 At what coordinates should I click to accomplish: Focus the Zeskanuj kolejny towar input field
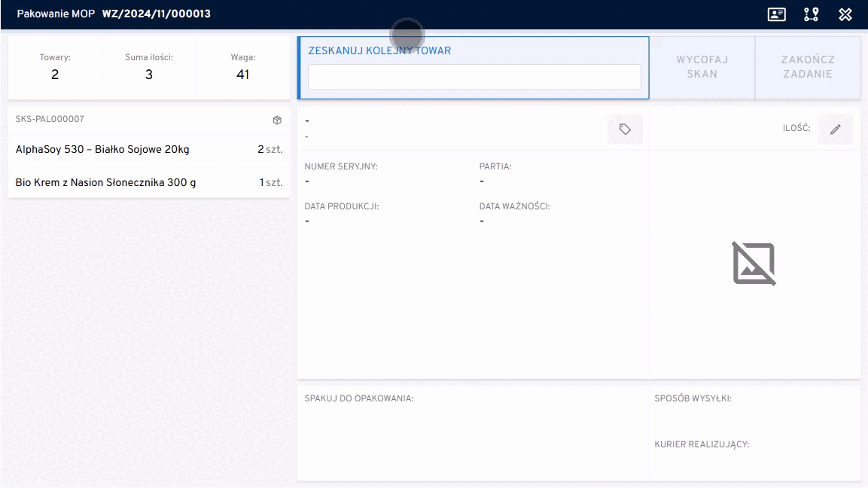[x=474, y=77]
